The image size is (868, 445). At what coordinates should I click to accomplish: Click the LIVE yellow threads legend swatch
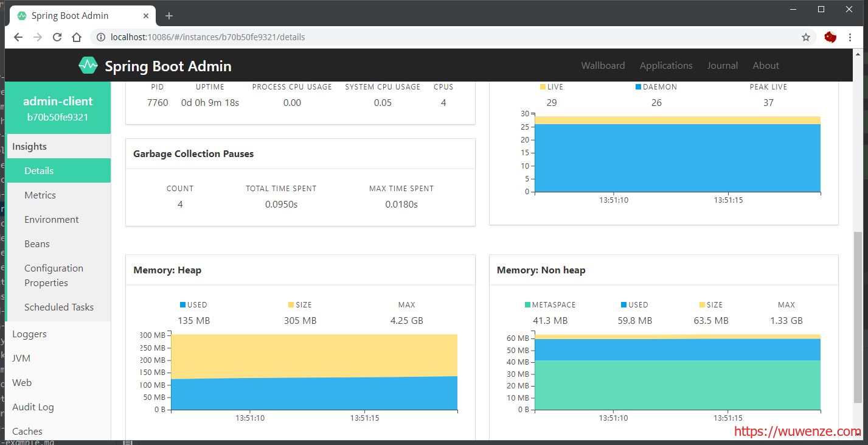[543, 87]
